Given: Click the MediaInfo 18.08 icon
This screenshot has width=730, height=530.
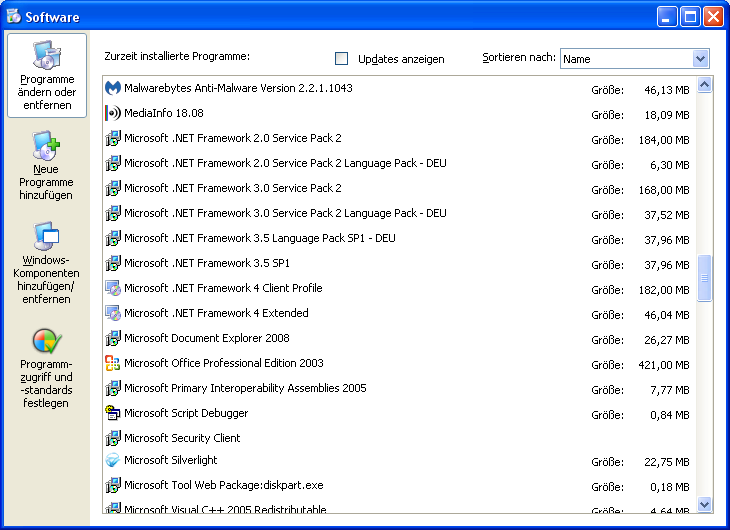Looking at the screenshot, I should (x=113, y=113).
